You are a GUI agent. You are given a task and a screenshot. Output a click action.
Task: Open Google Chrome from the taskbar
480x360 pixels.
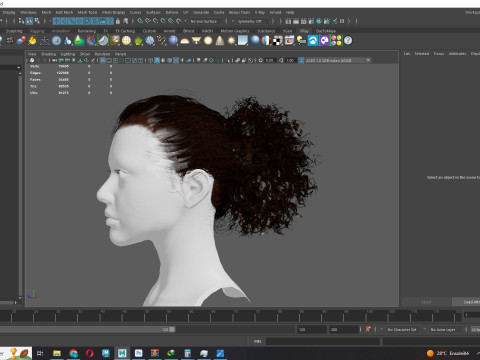73,353
